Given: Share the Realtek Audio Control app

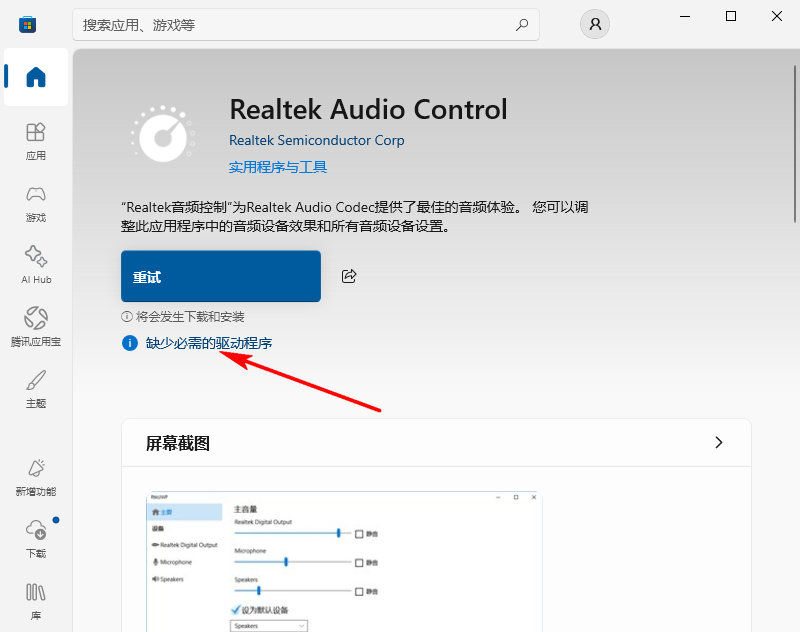Looking at the screenshot, I should [348, 276].
